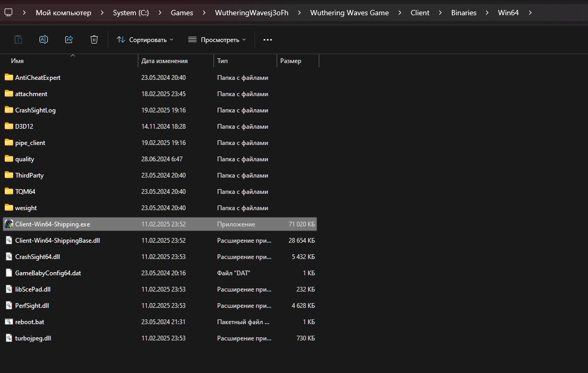Click date 14.11.2024 18:28 of D3D12
The image size is (588, 373).
point(164,127)
